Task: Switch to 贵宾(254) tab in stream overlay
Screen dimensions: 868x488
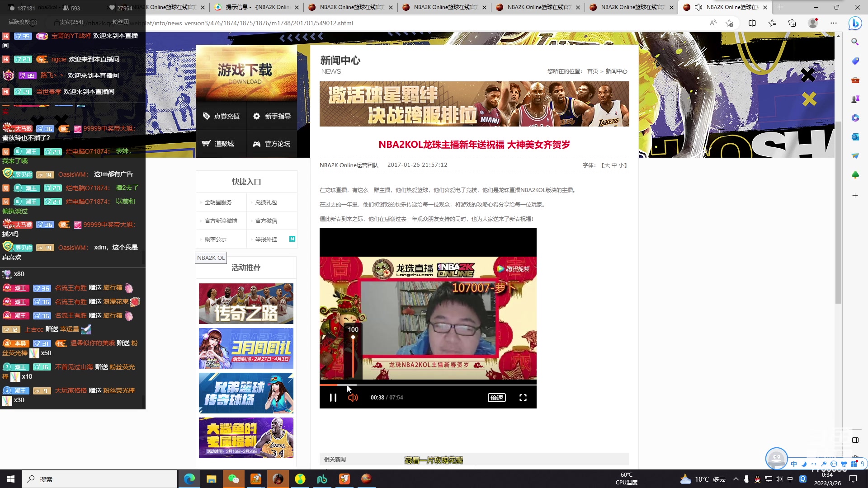Action: coord(71,22)
